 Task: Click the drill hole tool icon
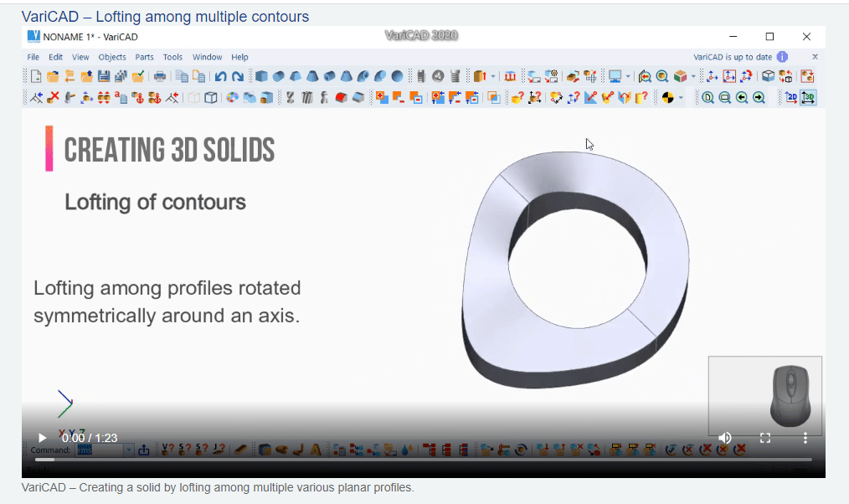point(291,97)
